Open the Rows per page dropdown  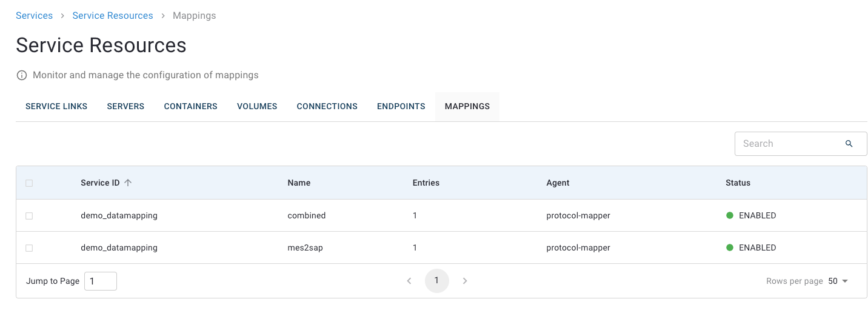tap(838, 281)
